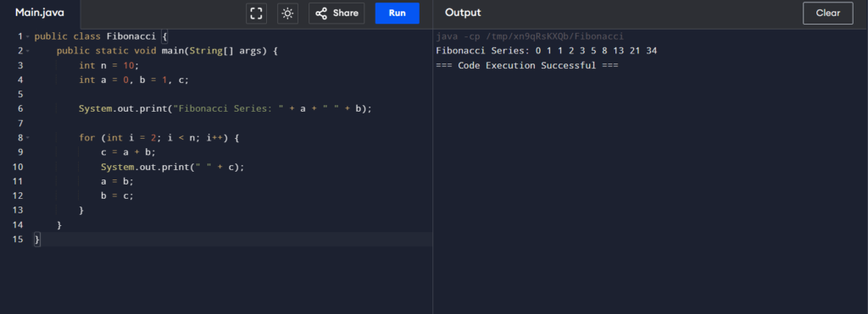
Task: Click the 'a = b;' statement
Action: click(x=117, y=181)
